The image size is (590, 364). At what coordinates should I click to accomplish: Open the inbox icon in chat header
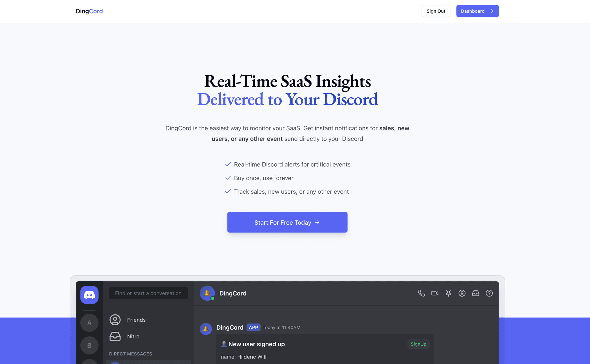coord(476,293)
